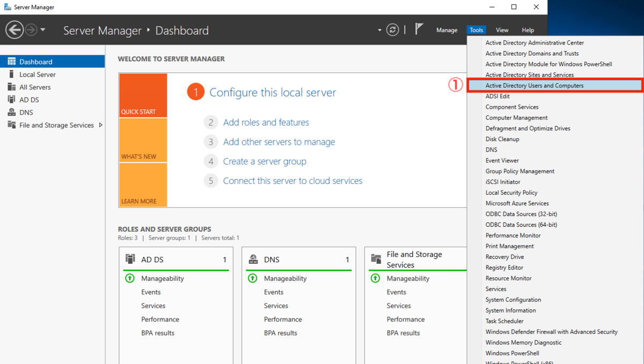Image resolution: width=644 pixels, height=364 pixels.
Task: Click the back navigation arrow
Action: pos(14,29)
